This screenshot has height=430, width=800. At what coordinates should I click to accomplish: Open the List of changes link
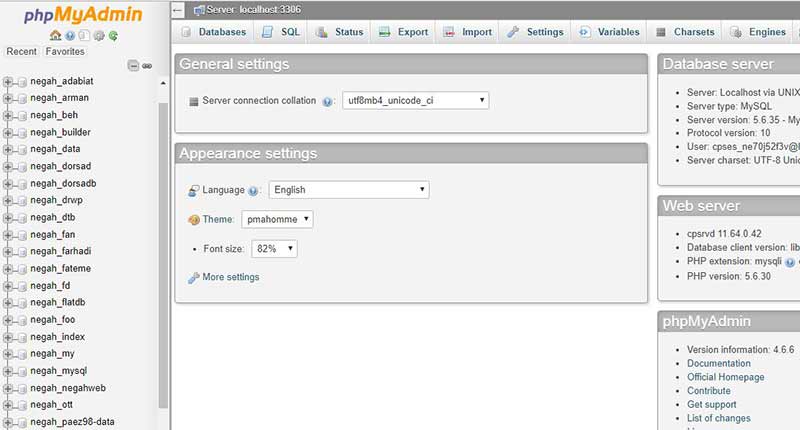(718, 418)
